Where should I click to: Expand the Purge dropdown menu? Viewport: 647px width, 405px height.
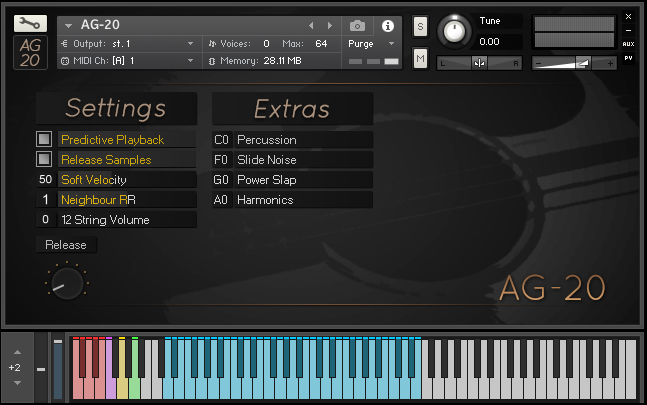click(x=372, y=44)
